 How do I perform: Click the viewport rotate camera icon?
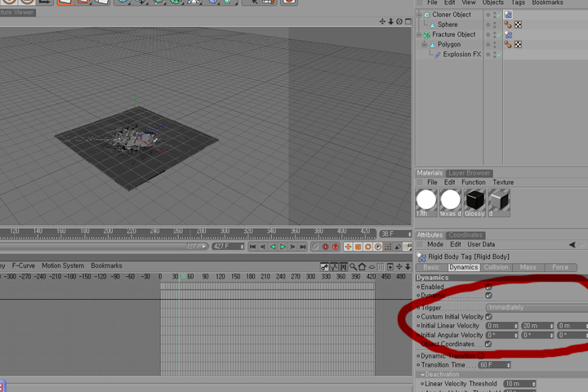click(399, 21)
